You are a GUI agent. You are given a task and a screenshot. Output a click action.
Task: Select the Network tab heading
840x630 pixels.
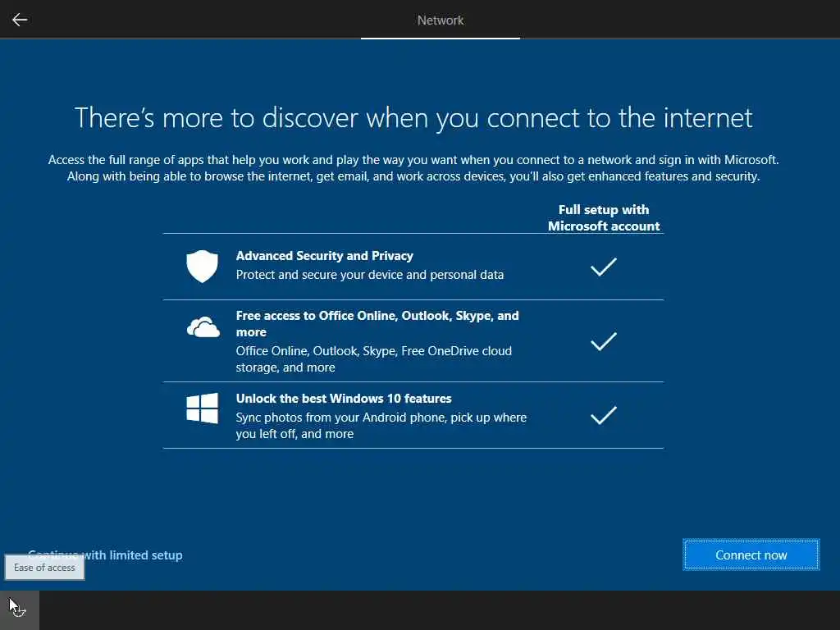(x=441, y=21)
